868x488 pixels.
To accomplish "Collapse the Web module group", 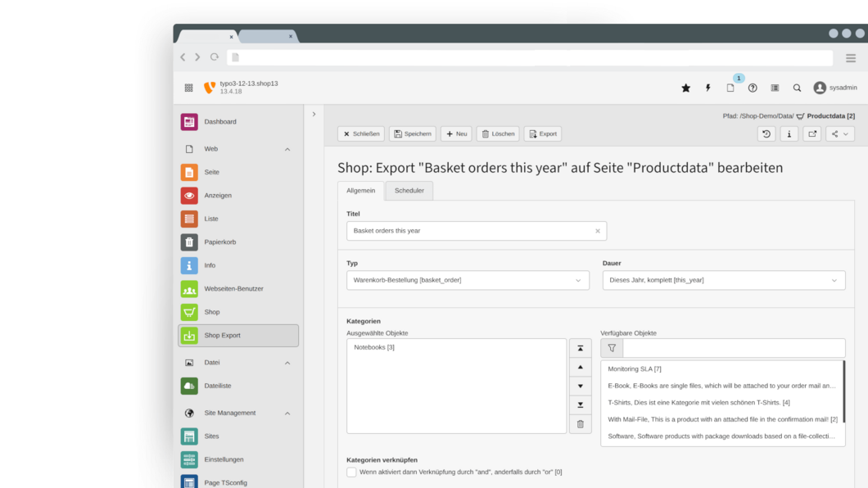I will coord(287,149).
